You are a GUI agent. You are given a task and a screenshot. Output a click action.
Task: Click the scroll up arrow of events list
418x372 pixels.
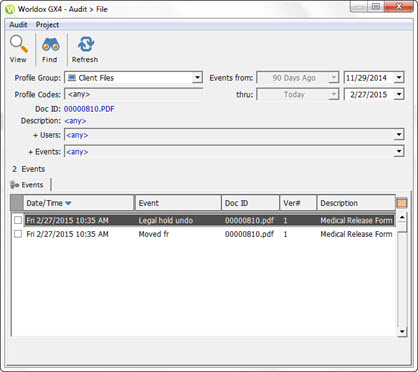(x=402, y=217)
